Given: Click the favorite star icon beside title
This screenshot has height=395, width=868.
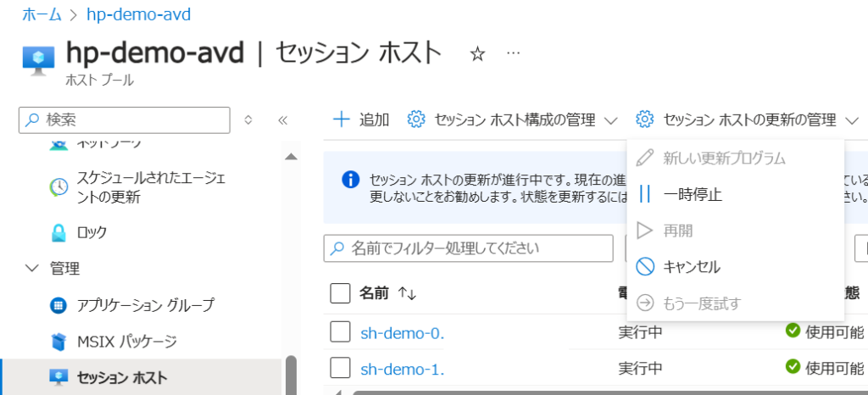Looking at the screenshot, I should pos(477,54).
